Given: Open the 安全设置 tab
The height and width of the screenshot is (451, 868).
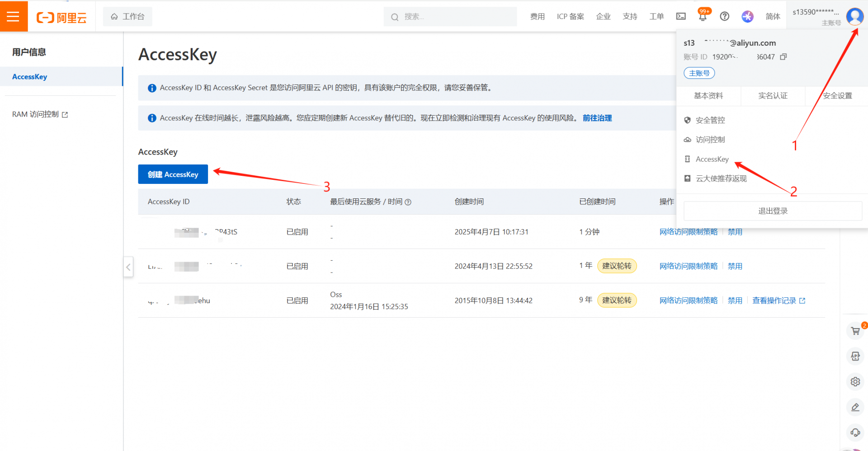Looking at the screenshot, I should point(837,96).
